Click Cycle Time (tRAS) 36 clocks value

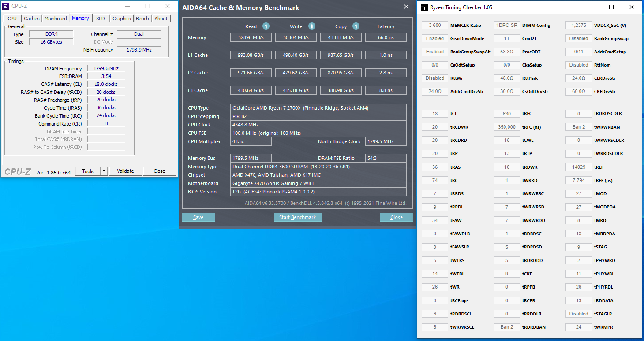pyautogui.click(x=106, y=107)
